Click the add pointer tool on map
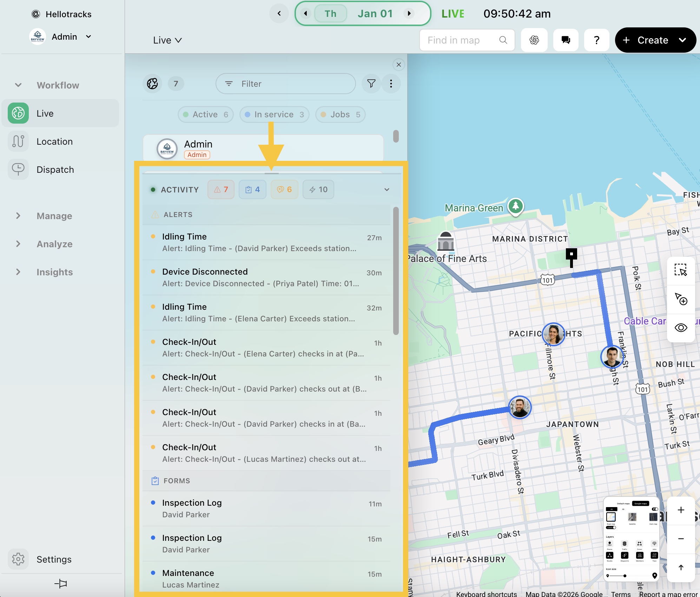This screenshot has height=597, width=700. tap(680, 299)
